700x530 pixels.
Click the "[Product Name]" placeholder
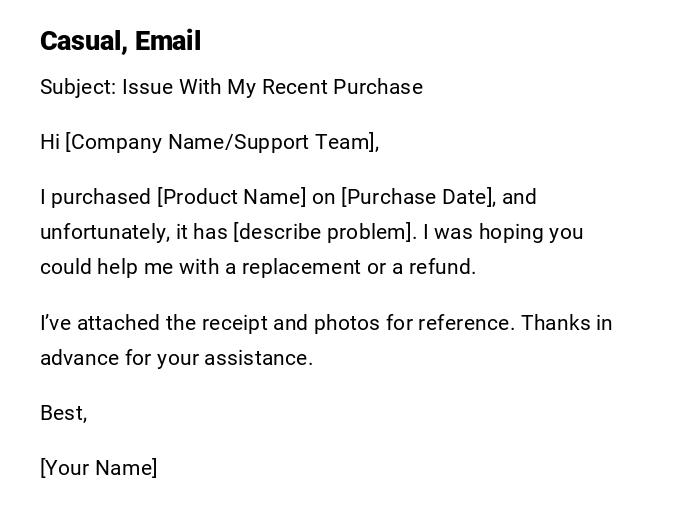tap(232, 197)
